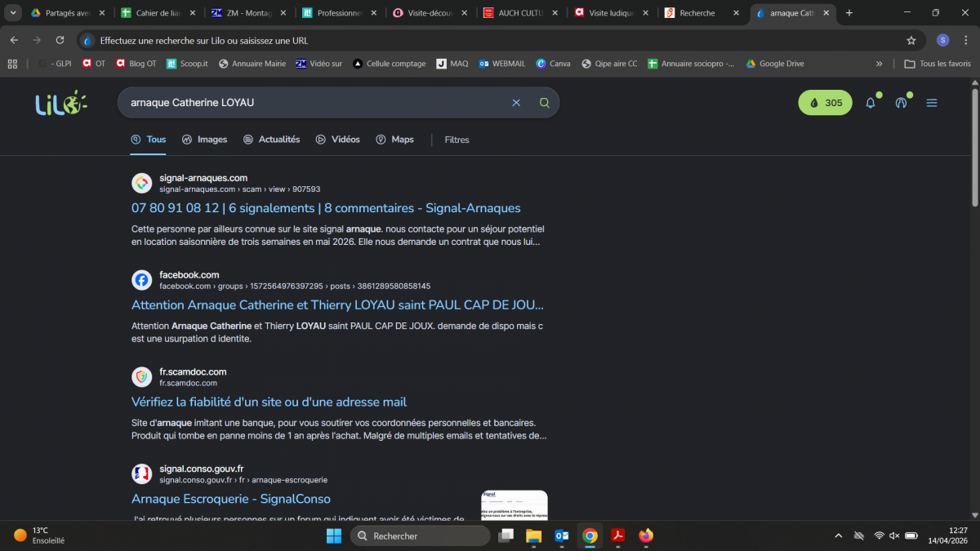Viewport: 980px width, 551px height.
Task: Click the 305 water drops counter
Action: [x=825, y=103]
